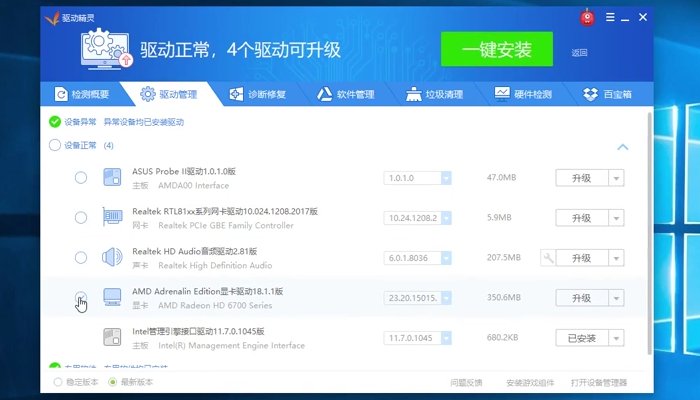Select the AMD Adrenalin driver checkbox
This screenshot has height=400, width=700.
81,297
